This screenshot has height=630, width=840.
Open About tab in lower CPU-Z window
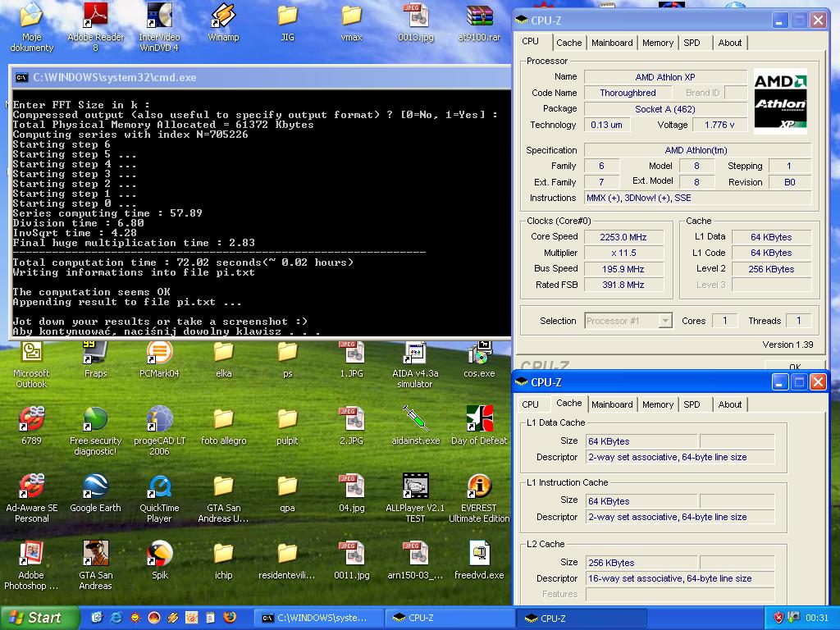tap(729, 404)
